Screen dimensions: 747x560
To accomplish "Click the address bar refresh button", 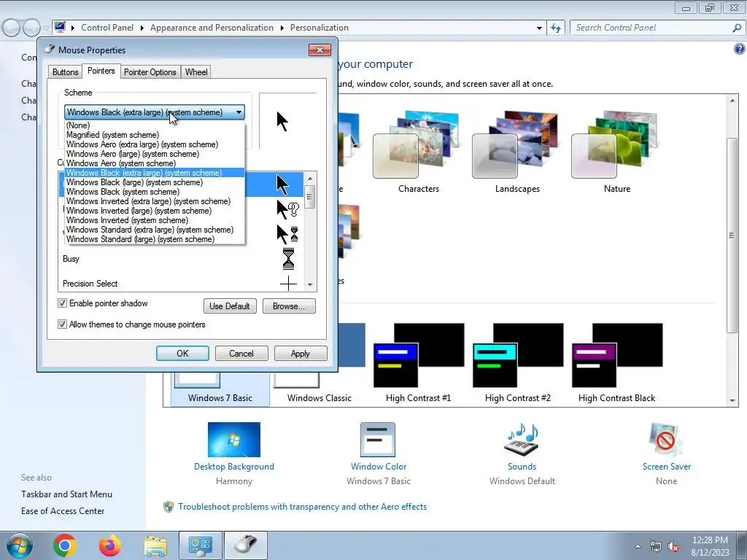I will click(555, 28).
